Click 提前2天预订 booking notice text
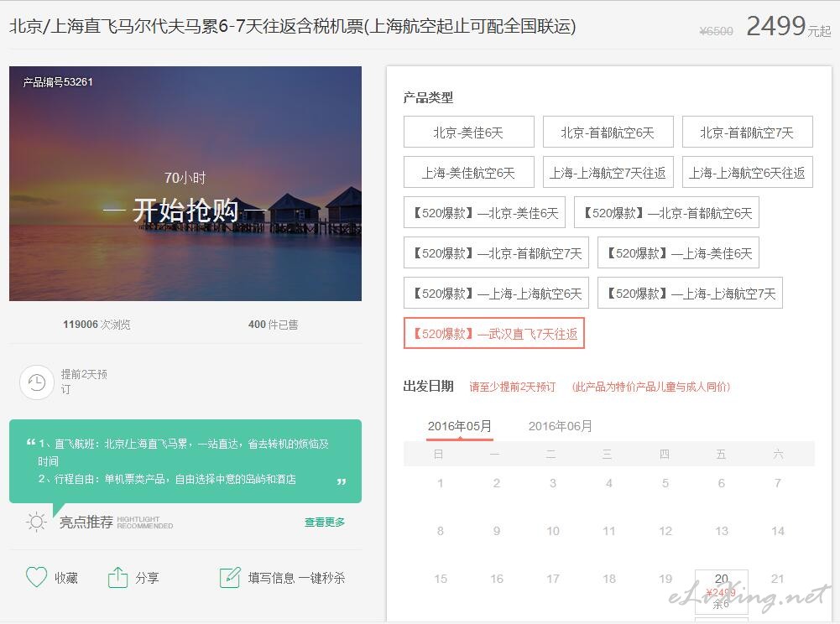The width and height of the screenshot is (840, 624). coord(84,382)
